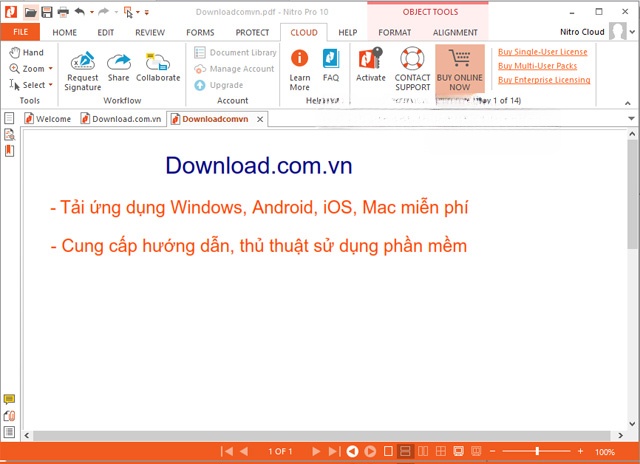Screen dimensions: 640x464
Task: Select the Hand tool
Action: (x=27, y=52)
